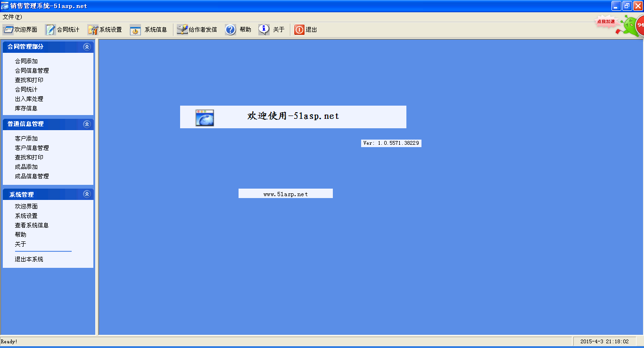The image size is (644, 348).
Task: Click 客户信息管理 in the sidebar
Action: (32, 148)
